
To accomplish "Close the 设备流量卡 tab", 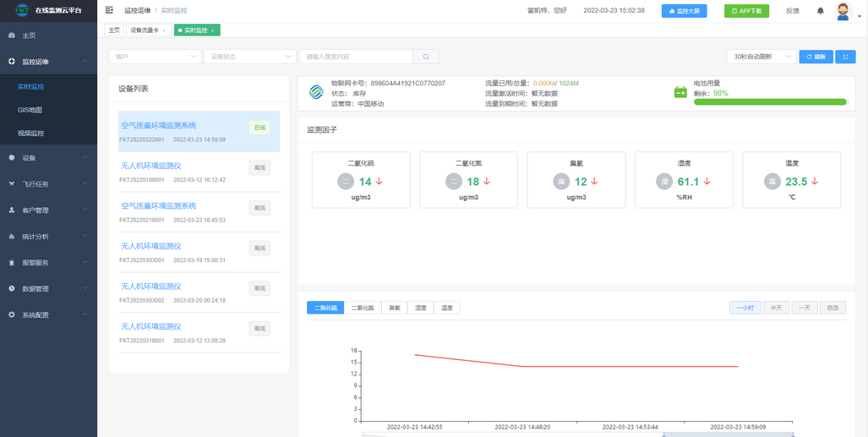I will 164,30.
